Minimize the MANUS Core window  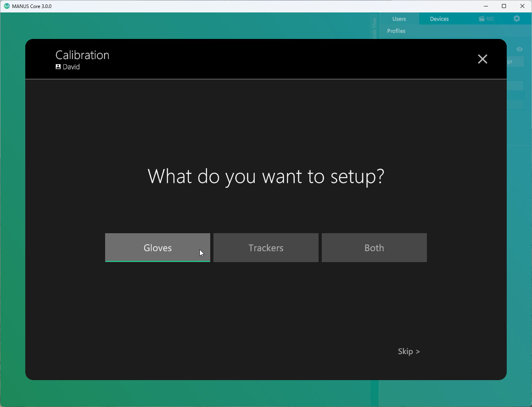[x=486, y=6]
